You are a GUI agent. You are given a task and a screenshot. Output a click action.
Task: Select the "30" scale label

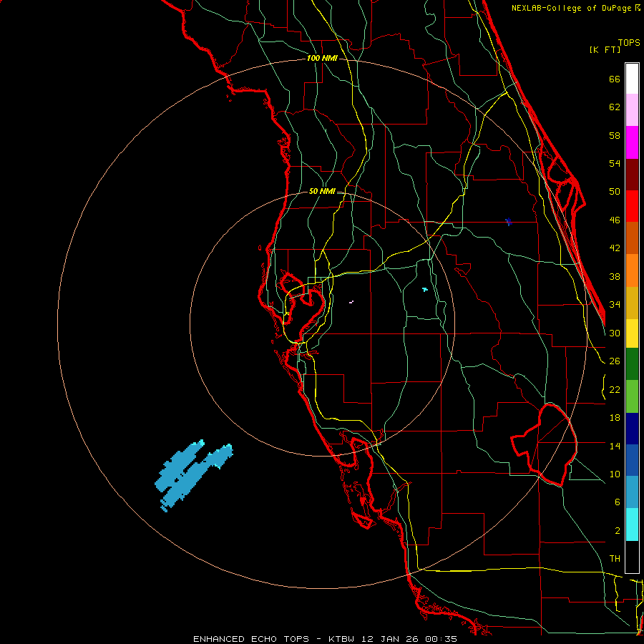point(615,333)
